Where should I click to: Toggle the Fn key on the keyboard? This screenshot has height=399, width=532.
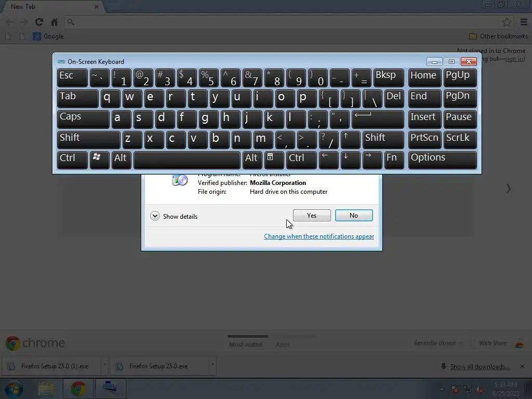394,160
